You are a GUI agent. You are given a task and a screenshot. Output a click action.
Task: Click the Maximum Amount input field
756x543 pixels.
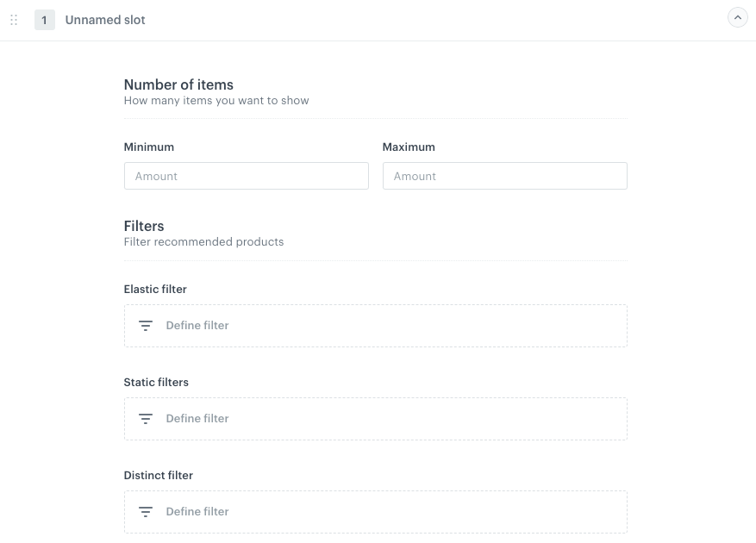[x=504, y=176]
